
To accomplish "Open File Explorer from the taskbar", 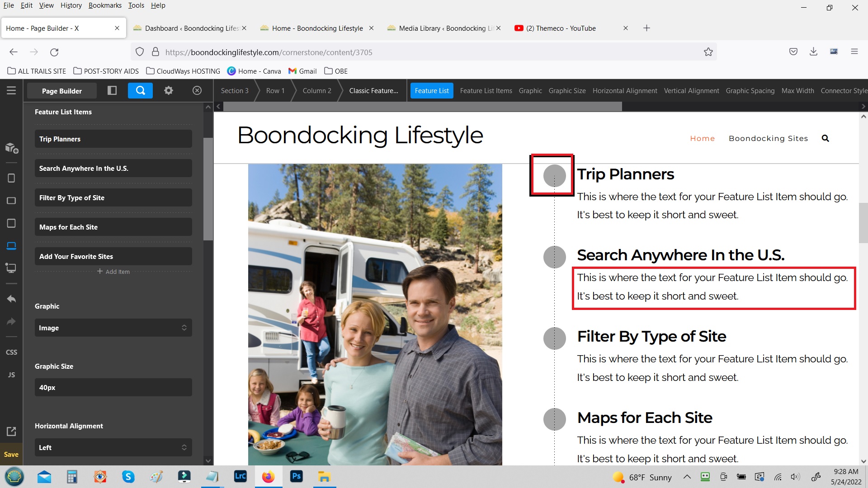I will (x=324, y=476).
